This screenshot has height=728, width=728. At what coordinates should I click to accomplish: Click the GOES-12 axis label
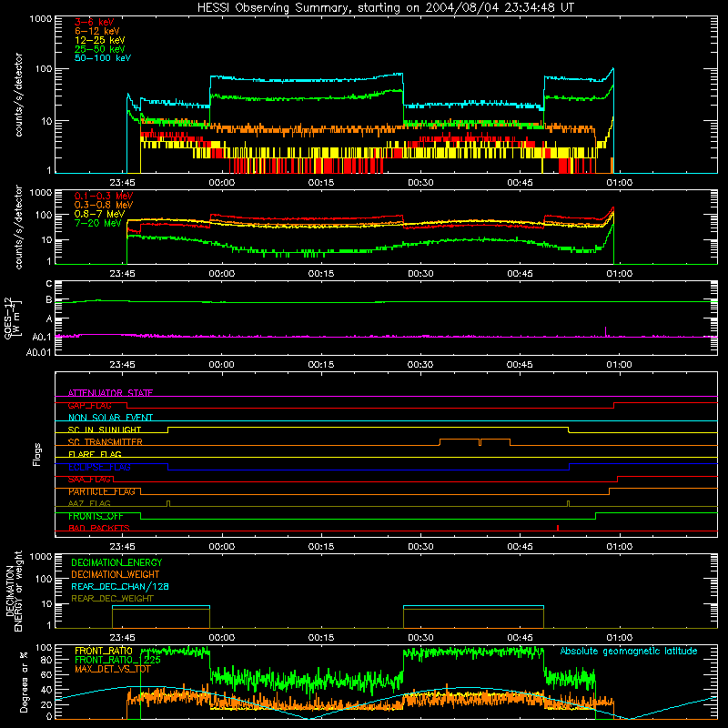[x=12, y=318]
